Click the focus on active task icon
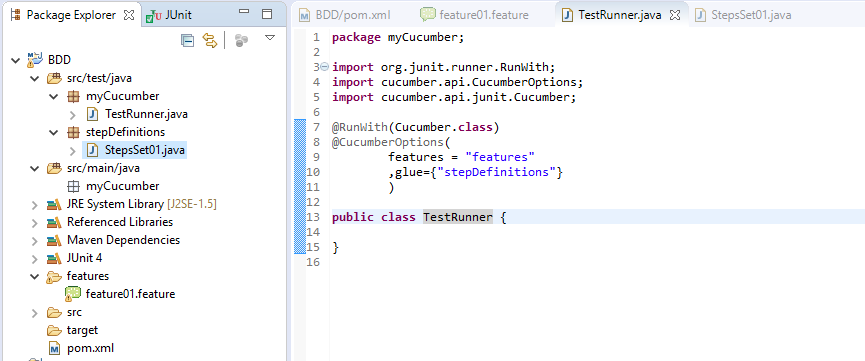865x361 pixels. (x=241, y=40)
